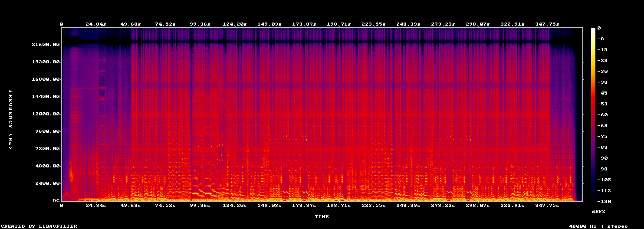Click the 173.87s label on bottom time axis
This screenshot has height=229, width=644.
[x=304, y=205]
